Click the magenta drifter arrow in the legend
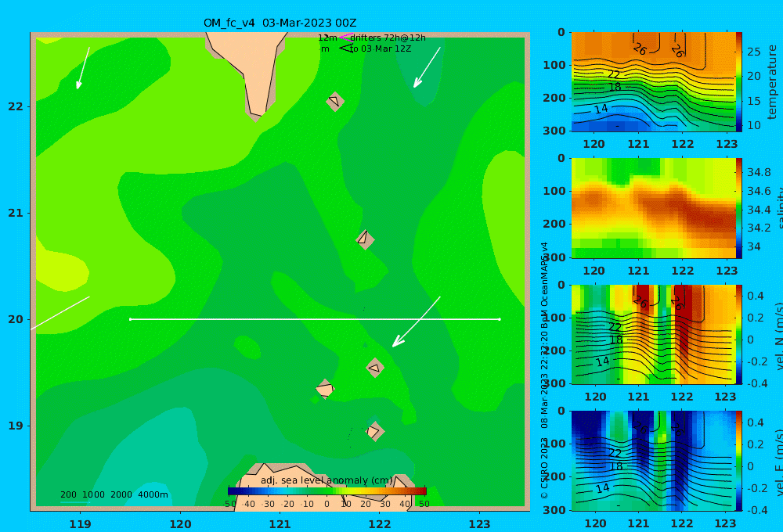The height and width of the screenshot is (532, 783). (x=346, y=37)
